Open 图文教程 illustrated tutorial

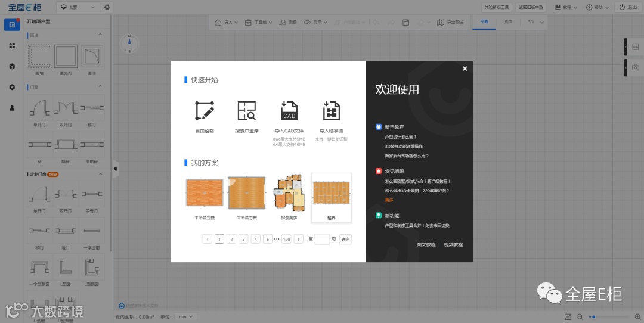coord(426,244)
